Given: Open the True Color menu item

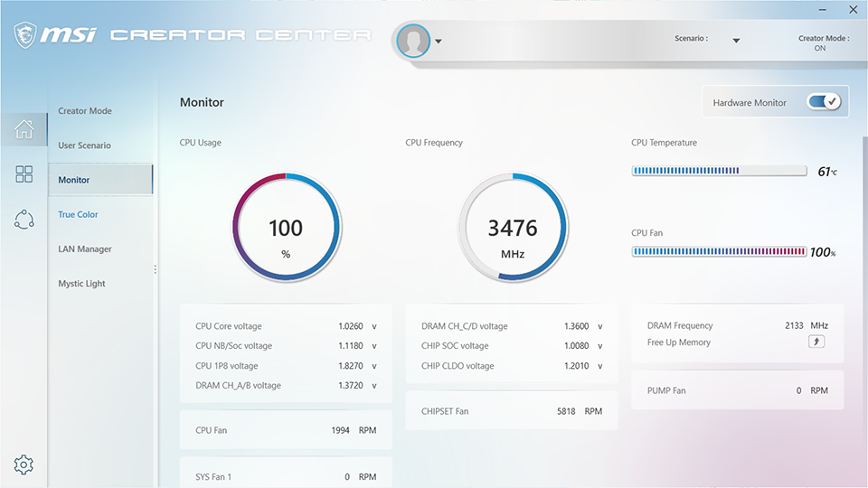Looking at the screenshot, I should coord(78,214).
